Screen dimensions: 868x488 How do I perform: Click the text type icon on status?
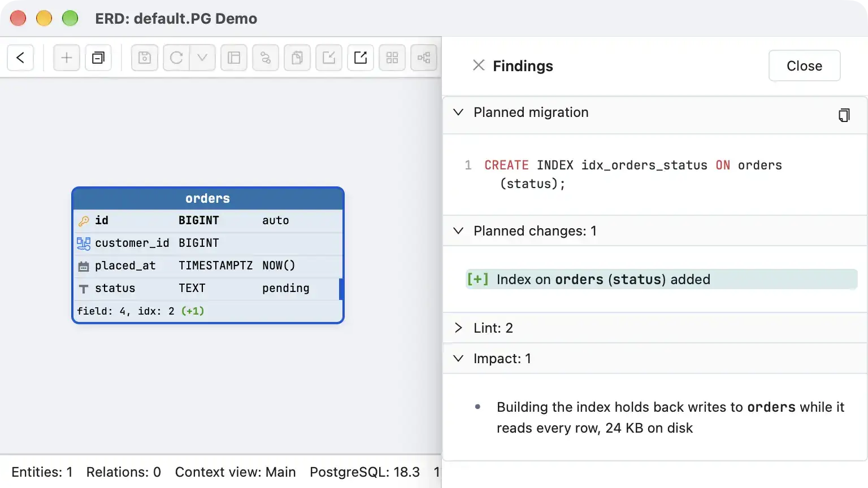[x=84, y=289]
